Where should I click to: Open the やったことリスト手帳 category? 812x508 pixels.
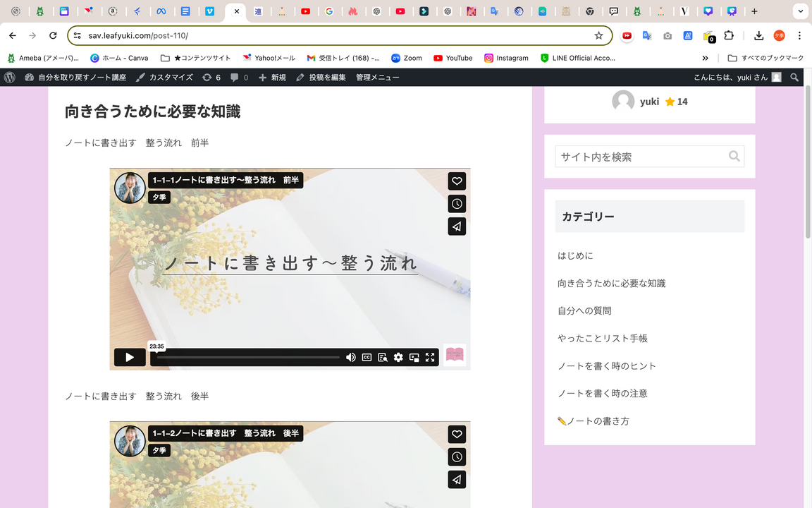[x=602, y=339]
